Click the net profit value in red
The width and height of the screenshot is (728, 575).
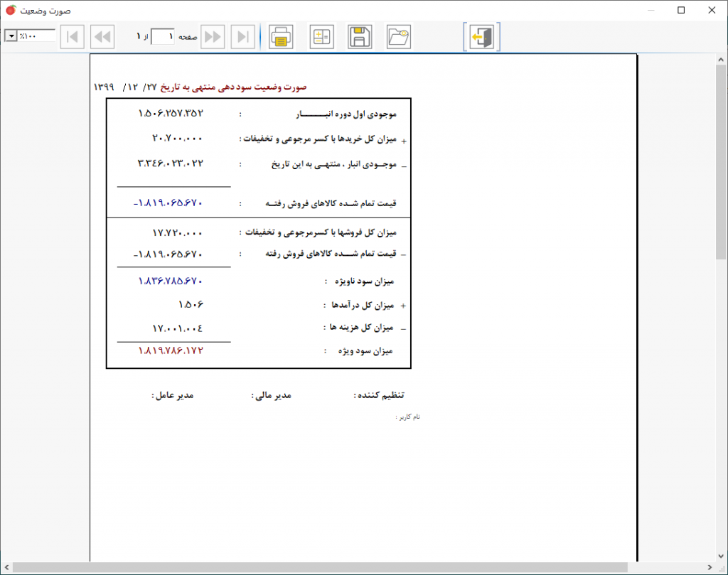tap(171, 350)
